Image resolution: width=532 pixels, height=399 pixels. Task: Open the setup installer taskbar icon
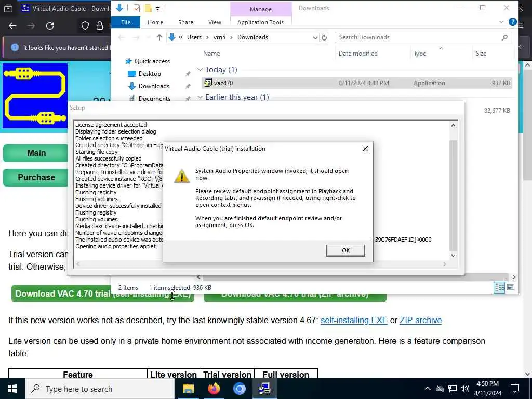[264, 389]
